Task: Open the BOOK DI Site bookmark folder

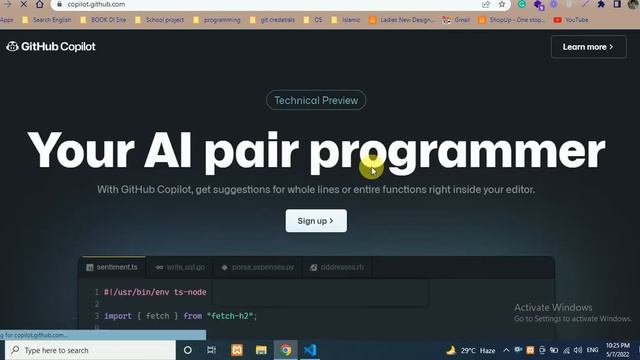Action: (103, 20)
